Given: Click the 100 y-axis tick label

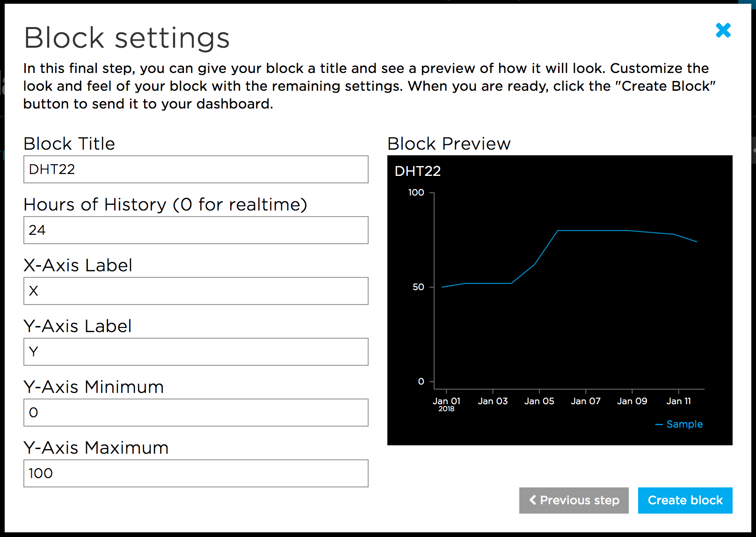Looking at the screenshot, I should pos(416,193).
